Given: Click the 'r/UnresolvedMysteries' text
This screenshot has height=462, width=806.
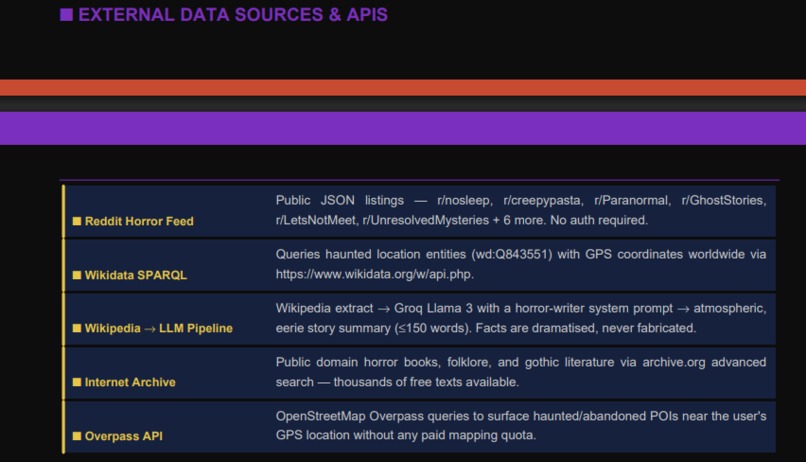Looking at the screenshot, I should pyautogui.click(x=426, y=220).
